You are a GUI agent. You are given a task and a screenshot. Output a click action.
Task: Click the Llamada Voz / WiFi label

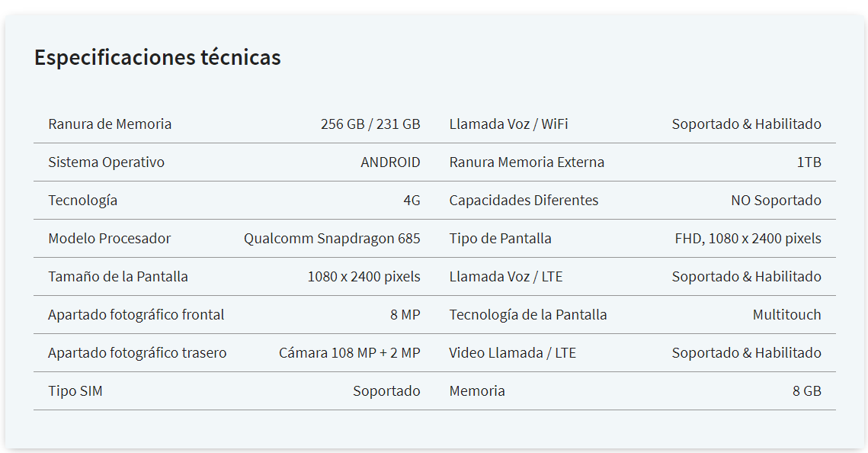pos(508,124)
